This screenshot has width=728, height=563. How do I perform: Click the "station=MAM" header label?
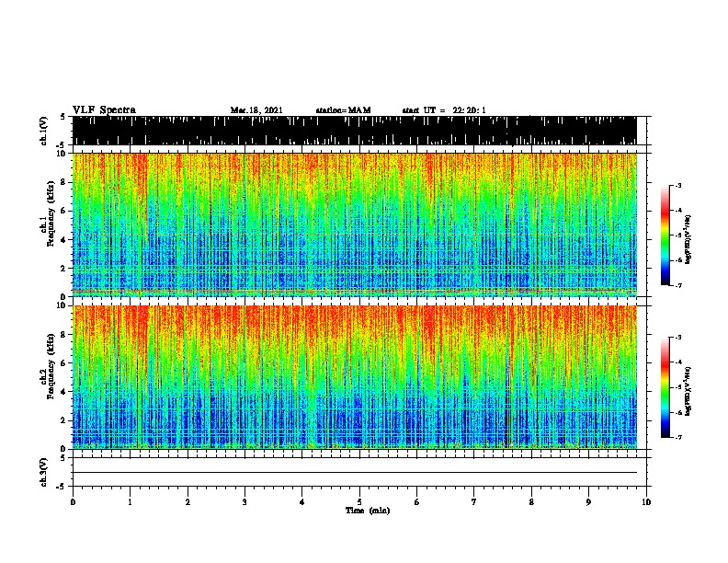tap(343, 110)
